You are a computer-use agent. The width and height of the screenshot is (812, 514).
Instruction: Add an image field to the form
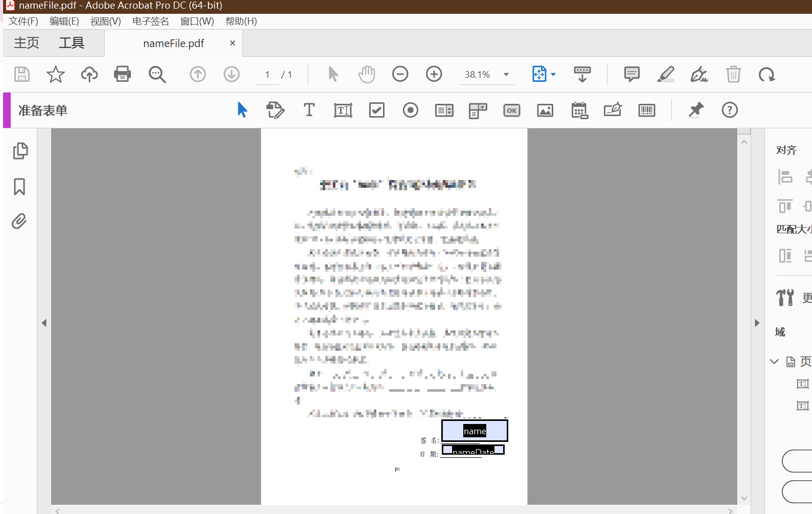(545, 110)
